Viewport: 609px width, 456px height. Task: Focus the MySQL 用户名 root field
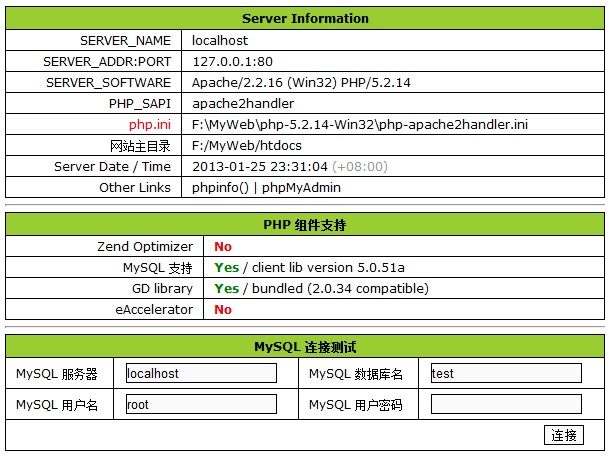pos(201,404)
